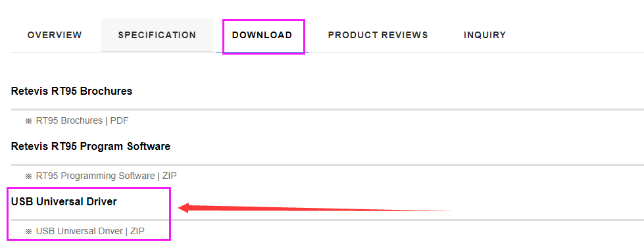
Task: Go to the PRODUCT REVIEWS tab
Action: tap(378, 35)
